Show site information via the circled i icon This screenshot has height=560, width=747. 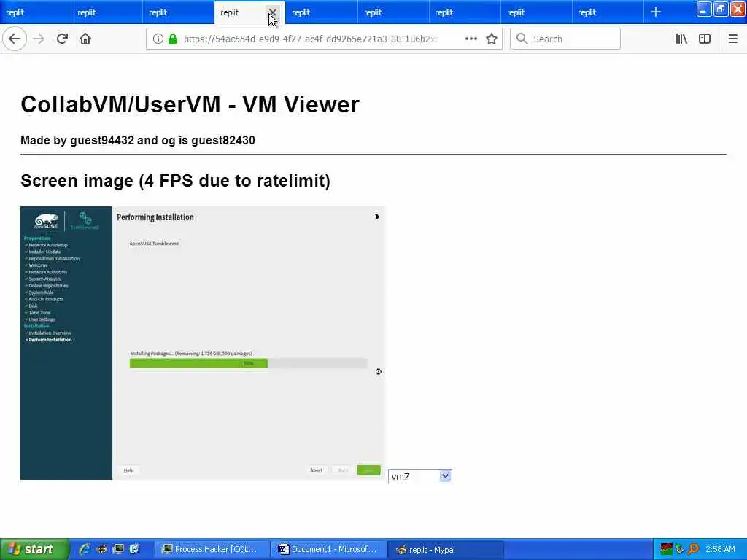pyautogui.click(x=158, y=39)
